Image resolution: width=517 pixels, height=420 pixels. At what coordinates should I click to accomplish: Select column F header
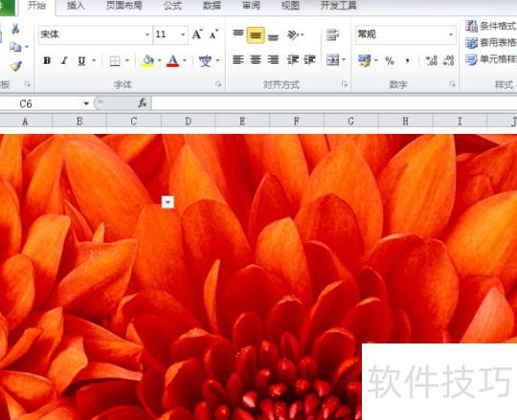[x=297, y=122]
